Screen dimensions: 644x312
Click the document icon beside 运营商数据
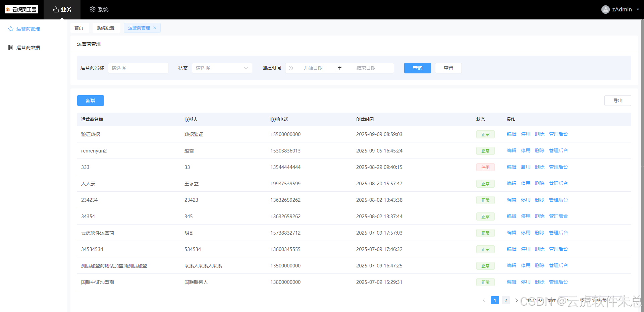(x=11, y=48)
